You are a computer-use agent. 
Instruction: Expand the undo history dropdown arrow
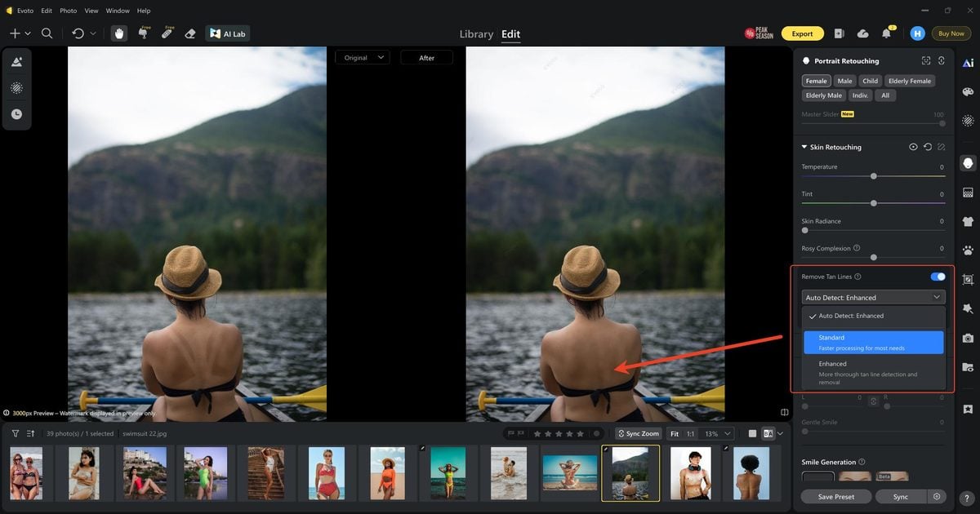(92, 33)
